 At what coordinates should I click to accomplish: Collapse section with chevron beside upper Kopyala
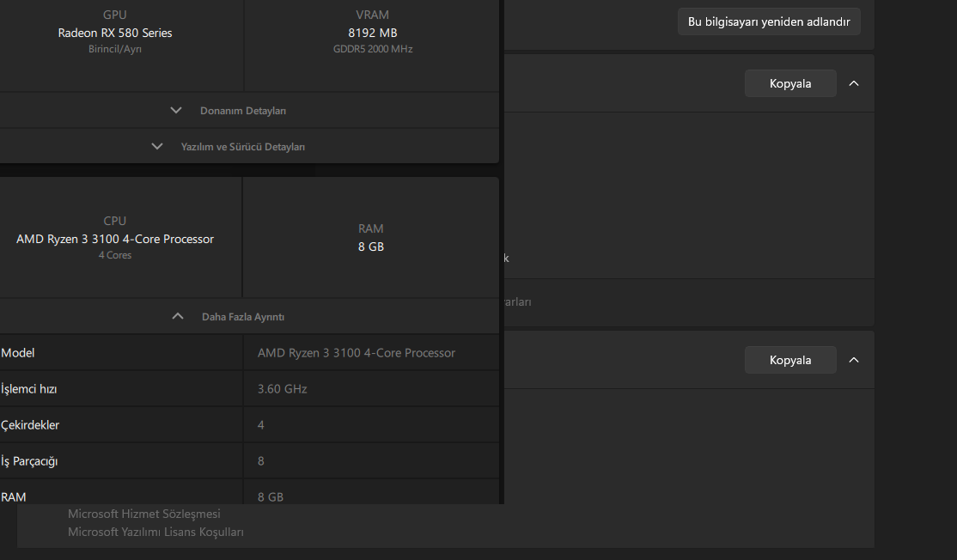(854, 83)
